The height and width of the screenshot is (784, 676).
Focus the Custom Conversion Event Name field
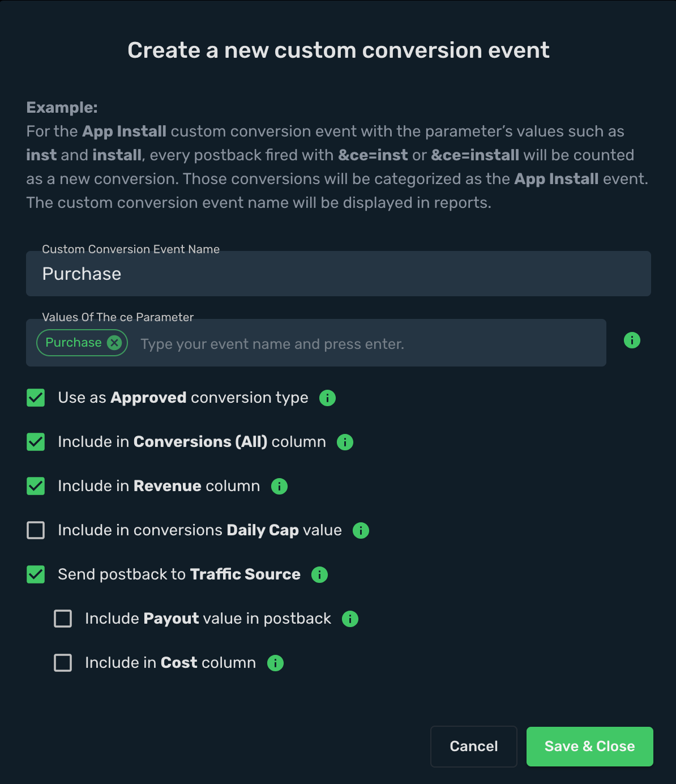click(x=339, y=274)
